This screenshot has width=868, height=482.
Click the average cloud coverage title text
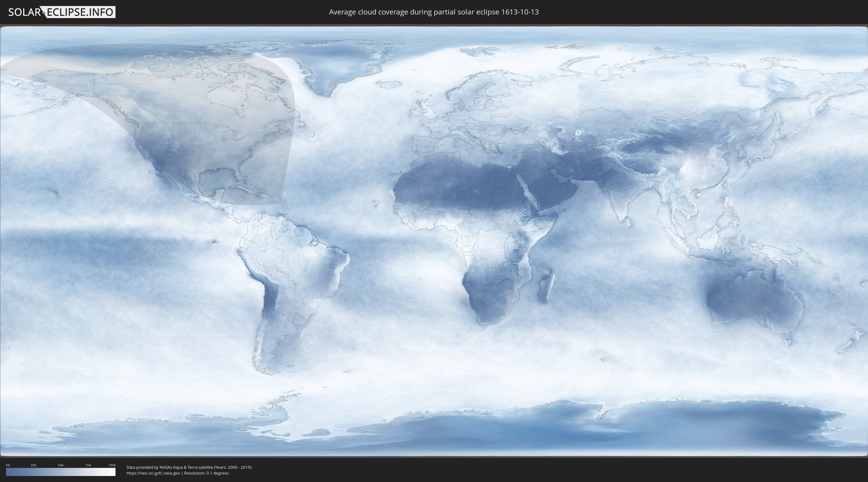click(434, 12)
